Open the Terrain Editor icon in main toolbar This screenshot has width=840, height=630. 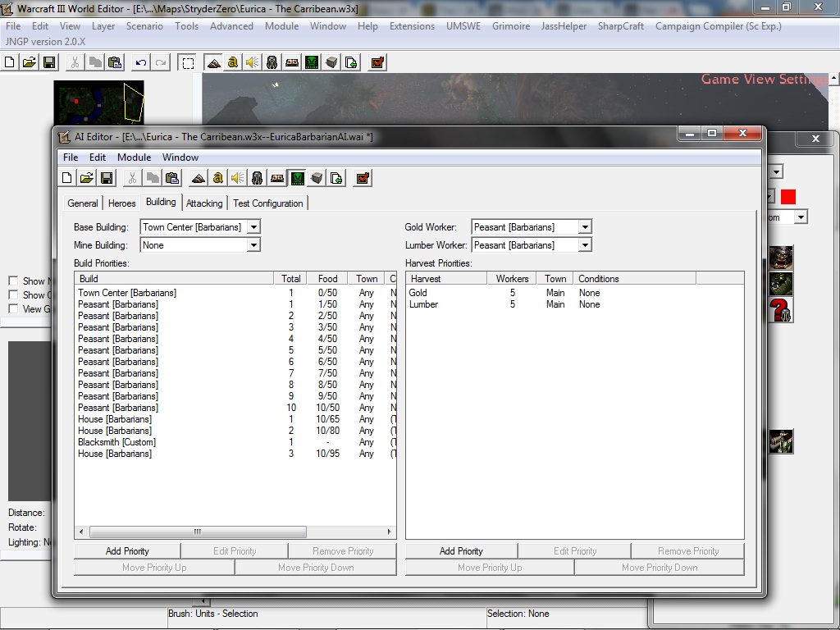[213, 62]
